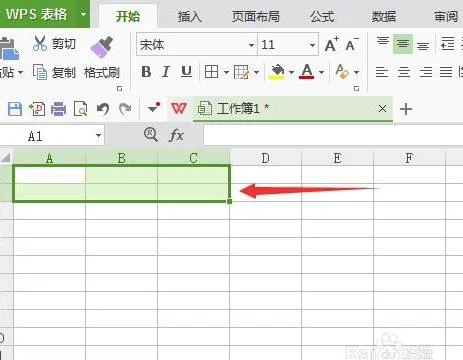Viewport: 463px width, 360px height.
Task: Open clipboard group dialog launcher
Action: click(x=120, y=89)
